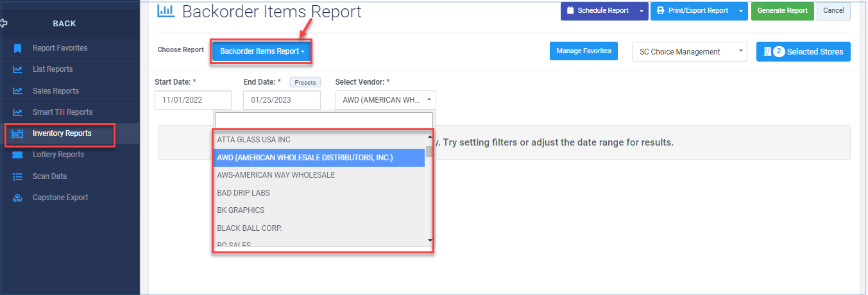
Task: Click the Report Favorites bookmark icon
Action: 18,48
